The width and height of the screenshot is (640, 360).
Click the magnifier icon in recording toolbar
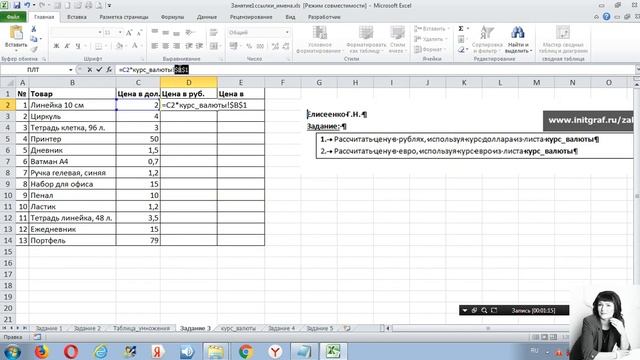(484, 310)
